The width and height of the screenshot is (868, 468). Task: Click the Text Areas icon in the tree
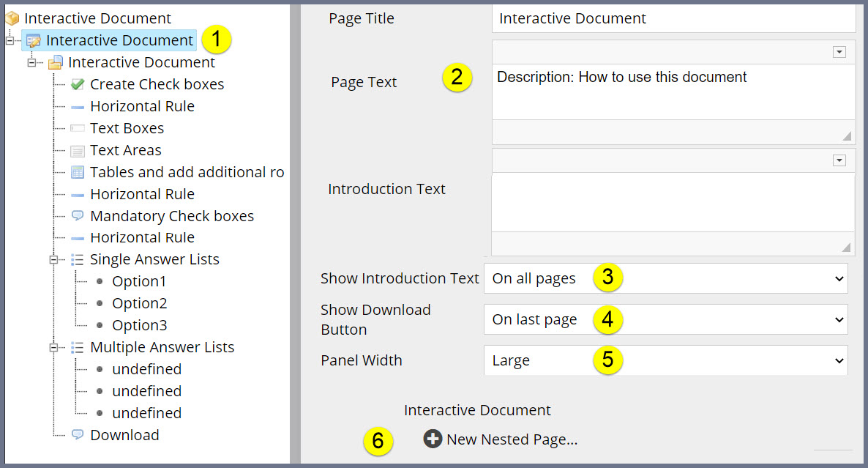click(77, 149)
